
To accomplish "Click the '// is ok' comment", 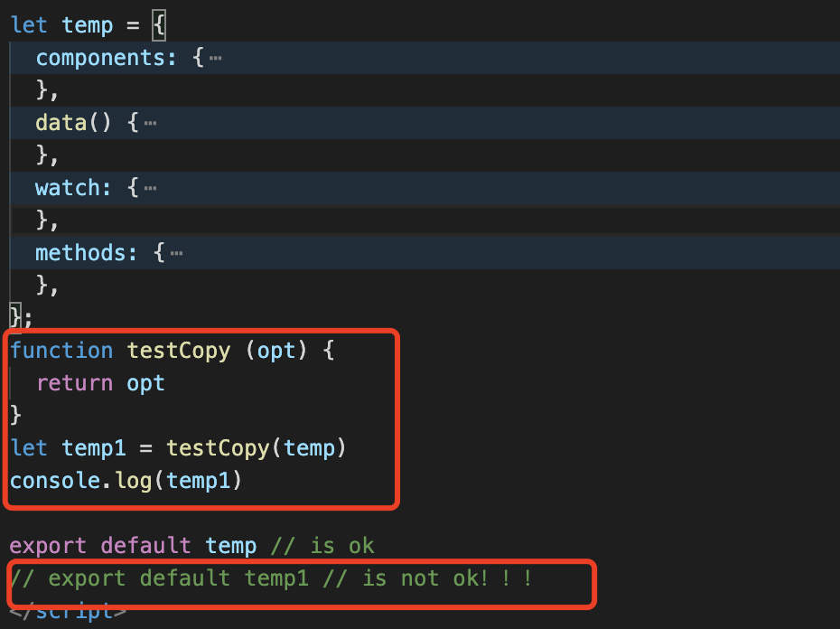I will tap(322, 546).
